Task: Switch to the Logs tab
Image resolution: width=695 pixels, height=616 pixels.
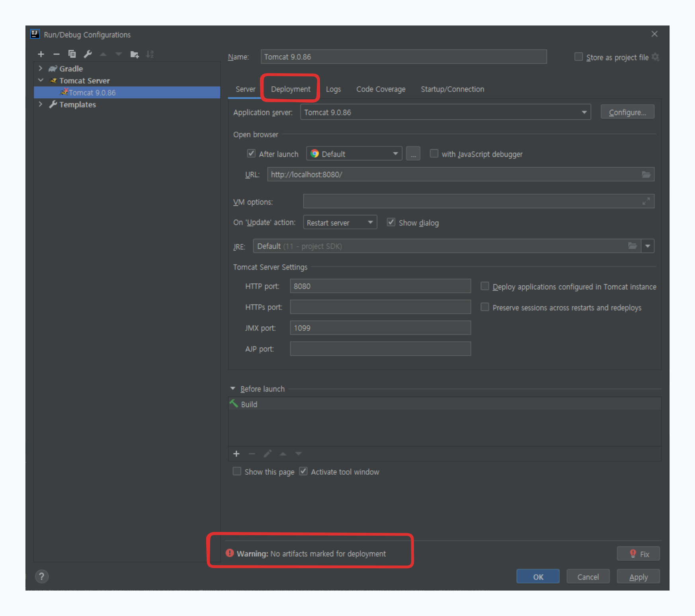Action: click(333, 90)
